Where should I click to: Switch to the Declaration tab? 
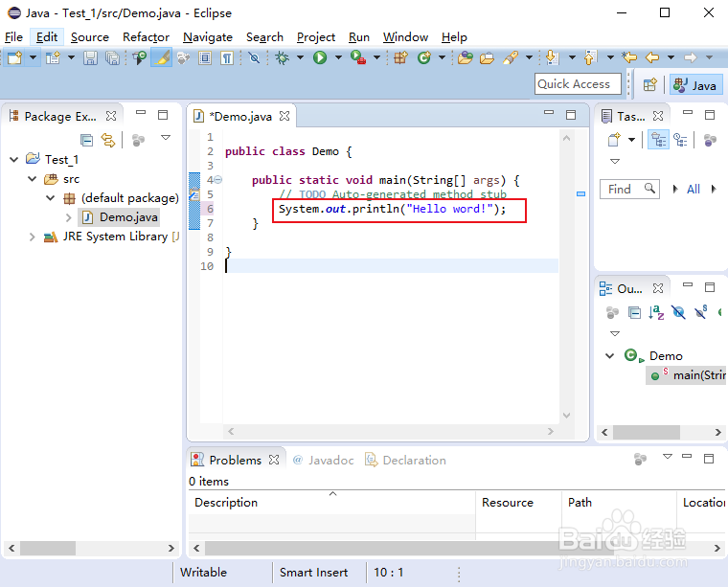(406, 460)
